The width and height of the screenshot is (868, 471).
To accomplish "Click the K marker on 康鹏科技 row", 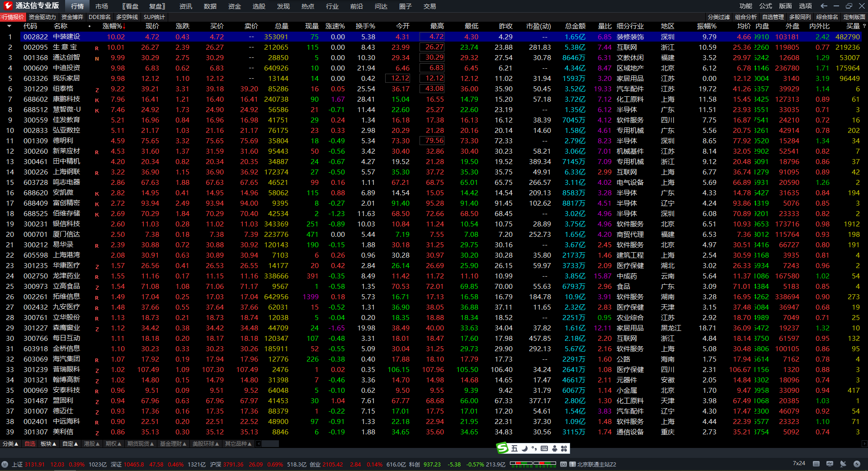I will 97,100.
